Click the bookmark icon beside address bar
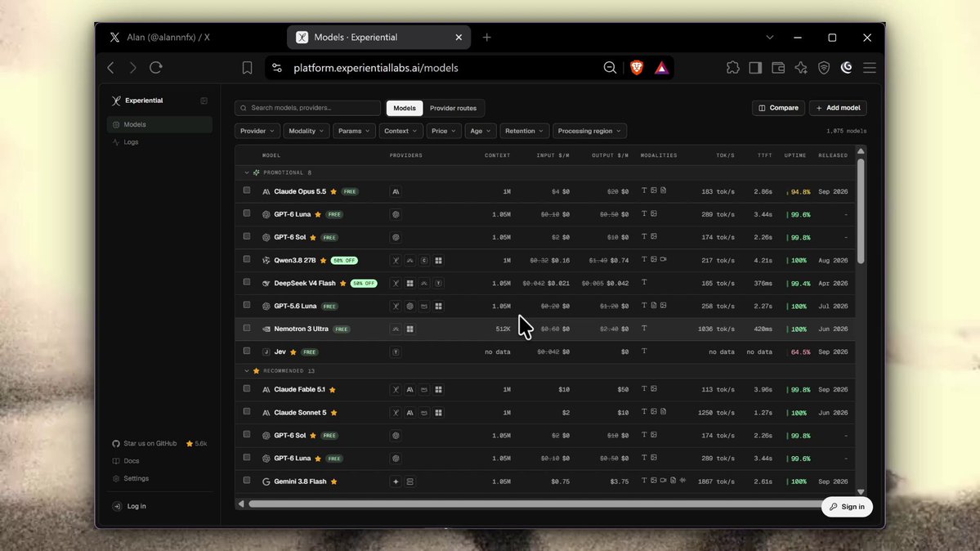Image resolution: width=980 pixels, height=551 pixels. pyautogui.click(x=248, y=68)
